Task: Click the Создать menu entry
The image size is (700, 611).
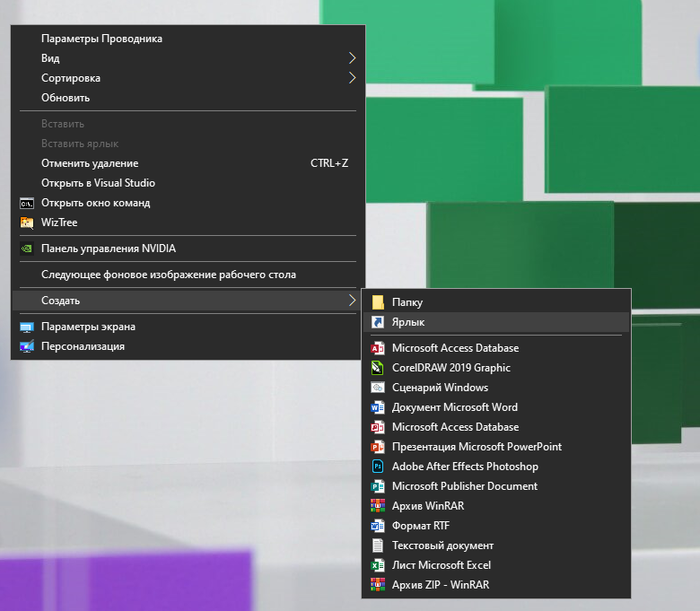Action: (188, 300)
